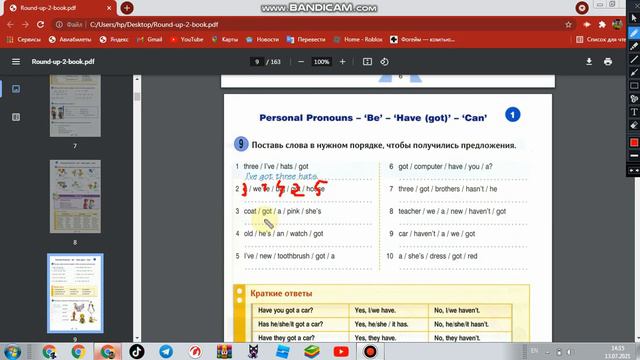Reload the page in Chrome

point(40,24)
